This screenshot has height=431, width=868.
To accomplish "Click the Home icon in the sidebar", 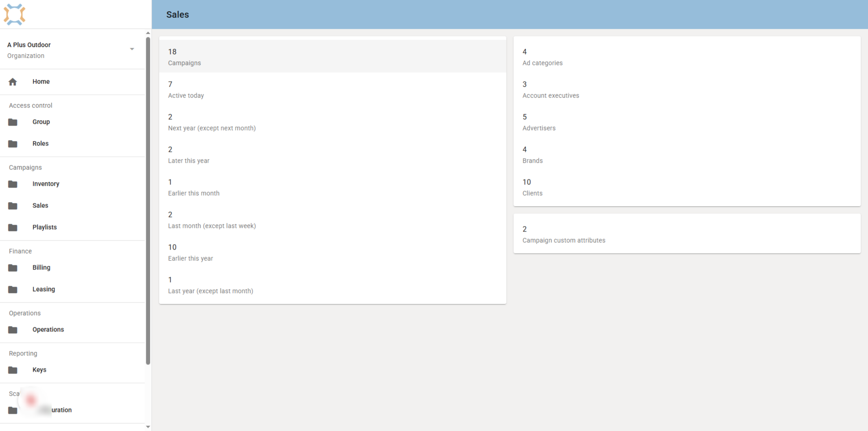I will 13,82.
